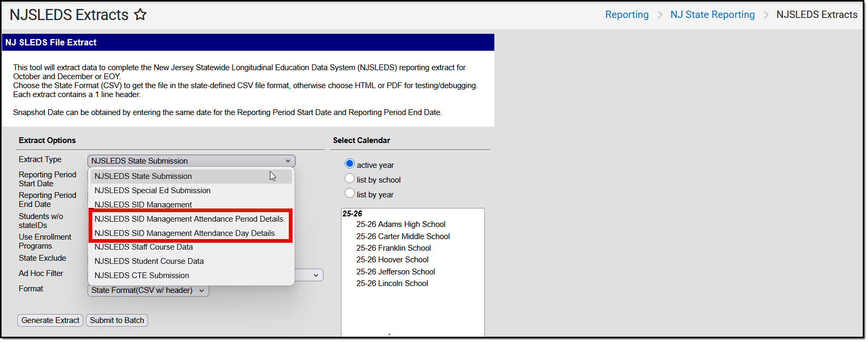This screenshot has width=868, height=342.
Task: Select the active year radio button
Action: 349,164
